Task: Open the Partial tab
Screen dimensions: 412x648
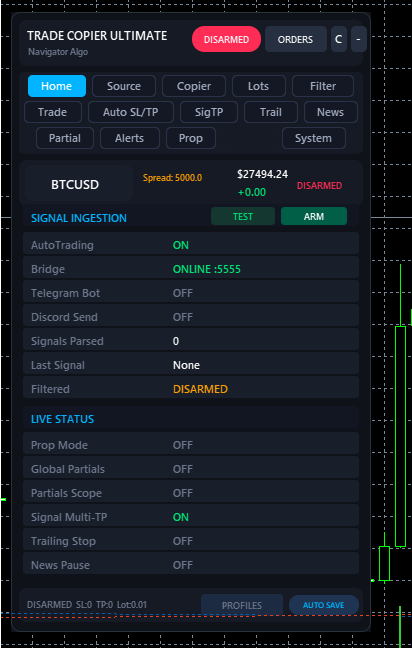Action: click(x=65, y=138)
